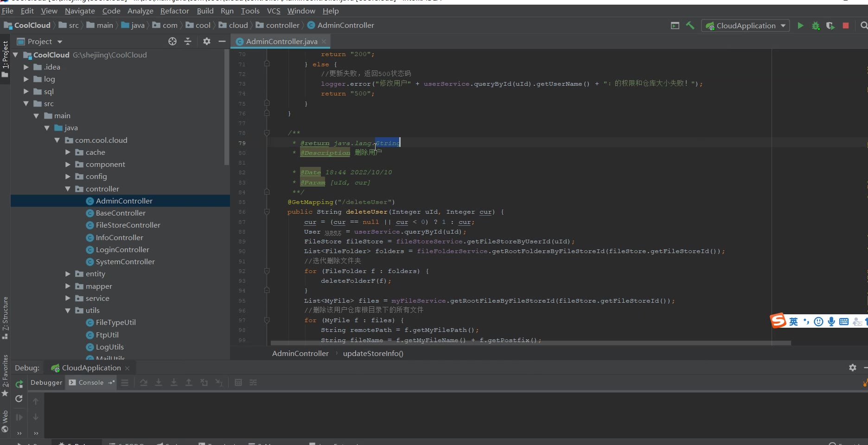
Task: Click the editor horizontal scrollbar
Action: tap(530, 343)
